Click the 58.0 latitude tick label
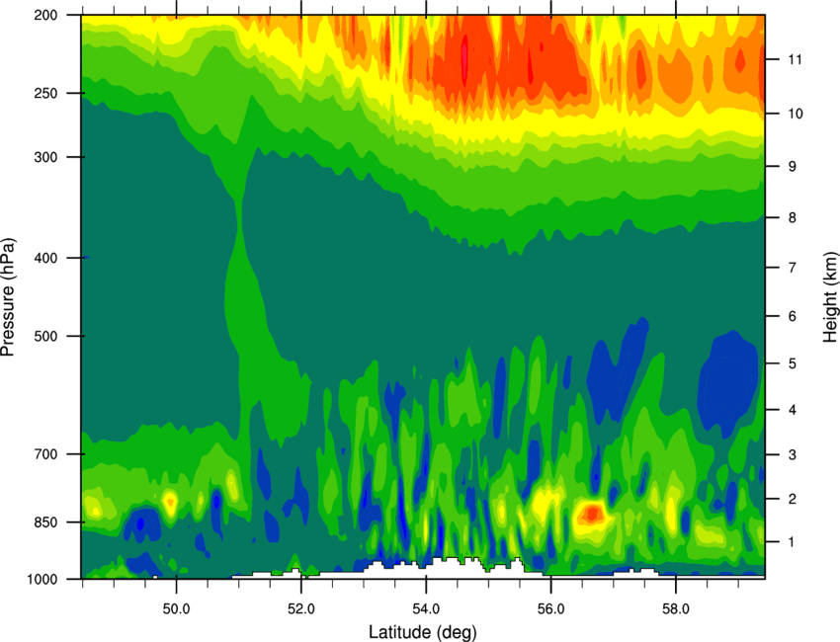The height and width of the screenshot is (642, 840). point(676,609)
